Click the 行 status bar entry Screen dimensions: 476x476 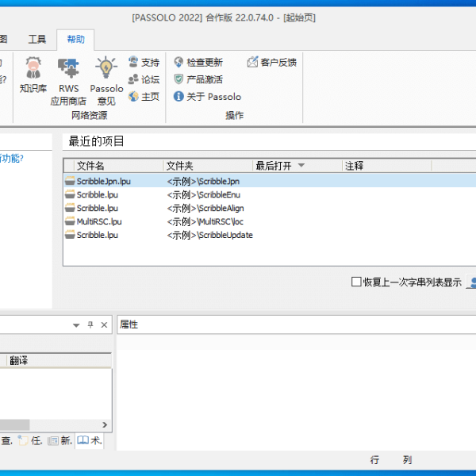(374, 460)
